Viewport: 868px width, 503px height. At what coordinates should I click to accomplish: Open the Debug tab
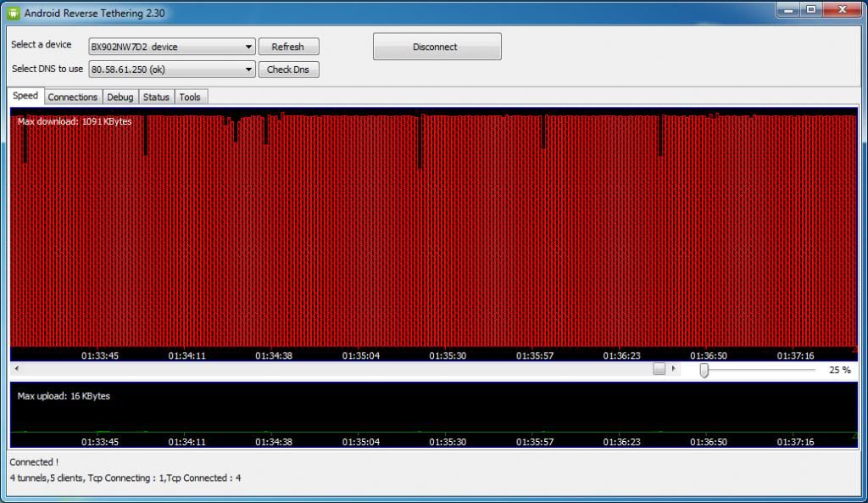[120, 97]
